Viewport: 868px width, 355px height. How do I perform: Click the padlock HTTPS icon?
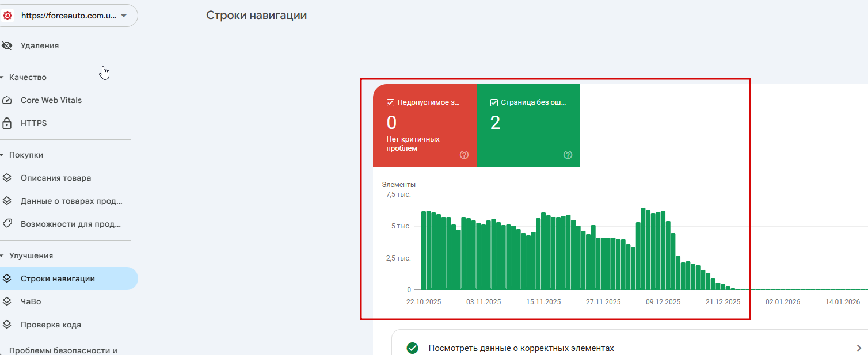[7, 123]
